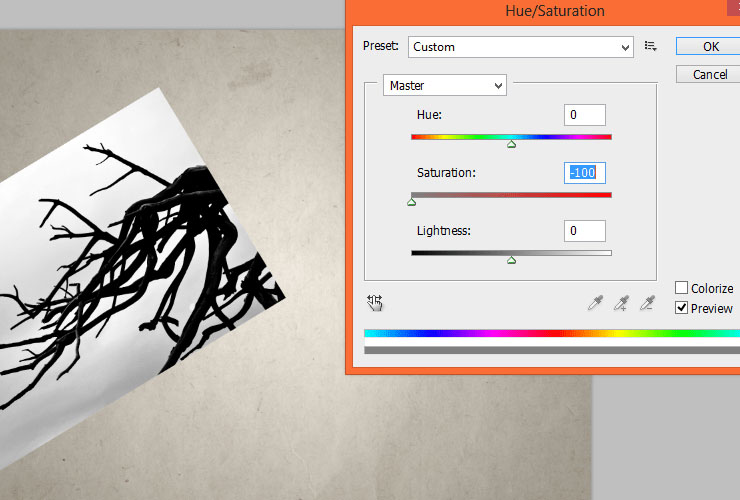
Task: Click the Saturation slider handle
Action: click(x=412, y=202)
